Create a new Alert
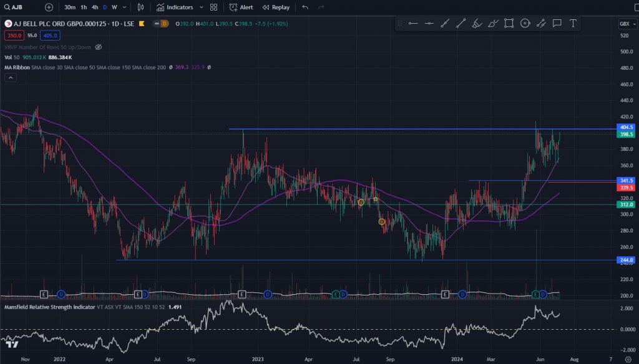The height and width of the screenshot is (364, 639). coord(241,7)
